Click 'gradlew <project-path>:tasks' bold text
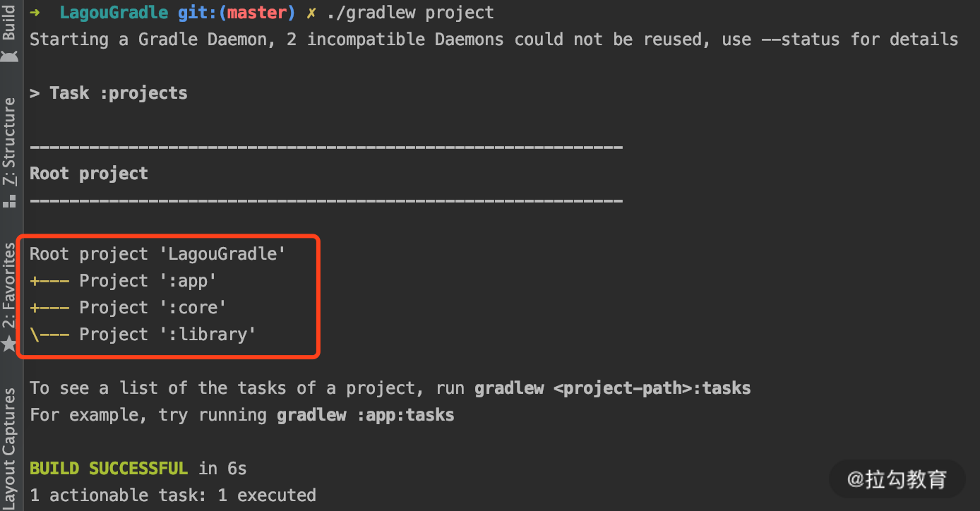The width and height of the screenshot is (980, 511). click(612, 388)
